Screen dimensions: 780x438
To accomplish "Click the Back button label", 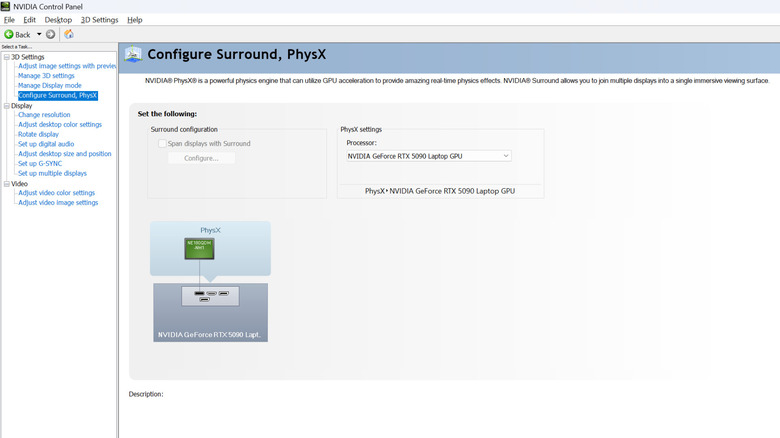I will pyautogui.click(x=23, y=35).
